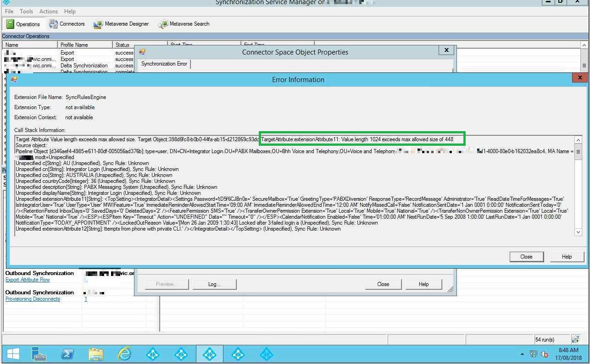Screen dimensions: 590x364
Task: Open the Help menu in the menu bar
Action: click(x=70, y=11)
